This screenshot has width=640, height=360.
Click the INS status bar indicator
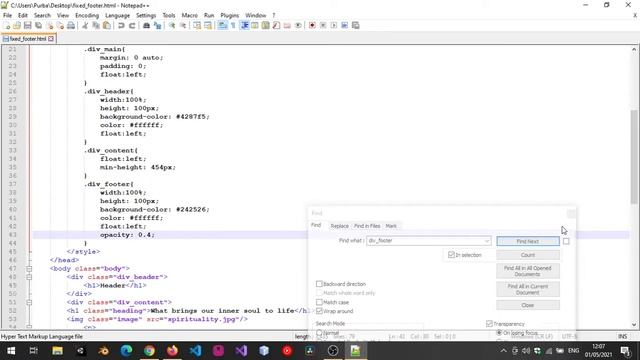tap(622, 336)
